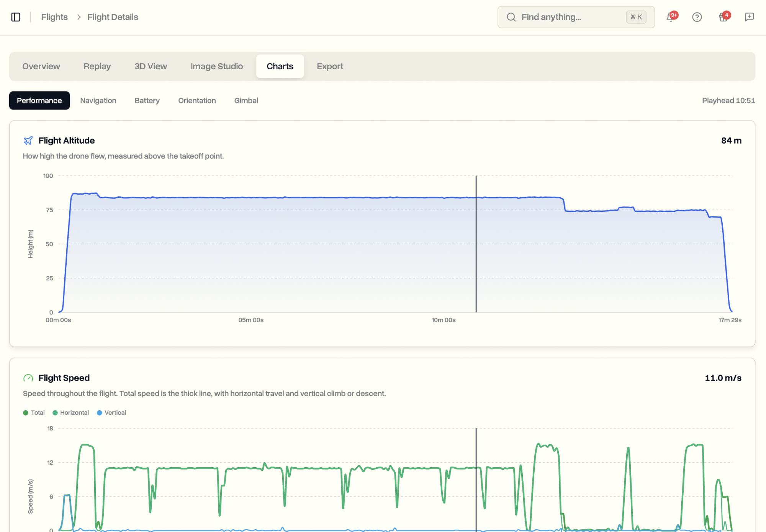Toggle the Vertical speed series legend
This screenshot has width=766, height=532.
click(x=111, y=413)
